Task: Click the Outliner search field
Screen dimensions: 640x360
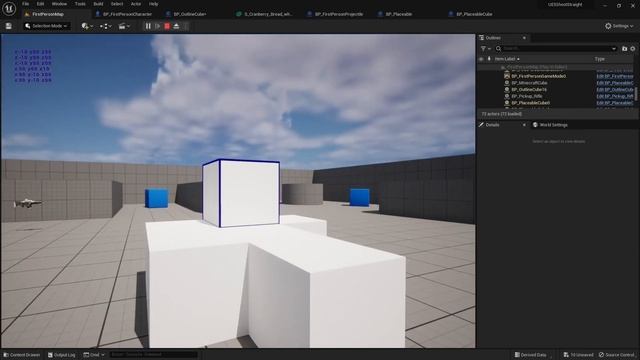Action: pyautogui.click(x=555, y=49)
